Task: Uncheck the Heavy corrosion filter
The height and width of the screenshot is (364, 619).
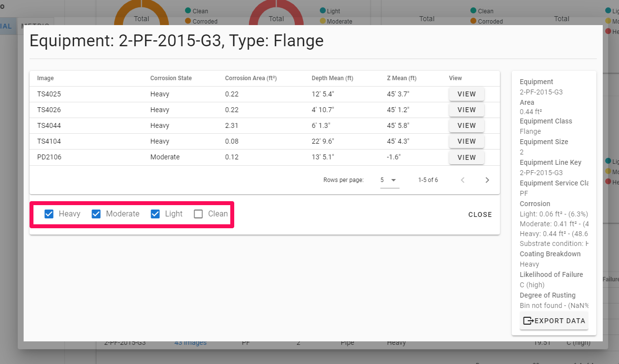Action: pos(49,214)
